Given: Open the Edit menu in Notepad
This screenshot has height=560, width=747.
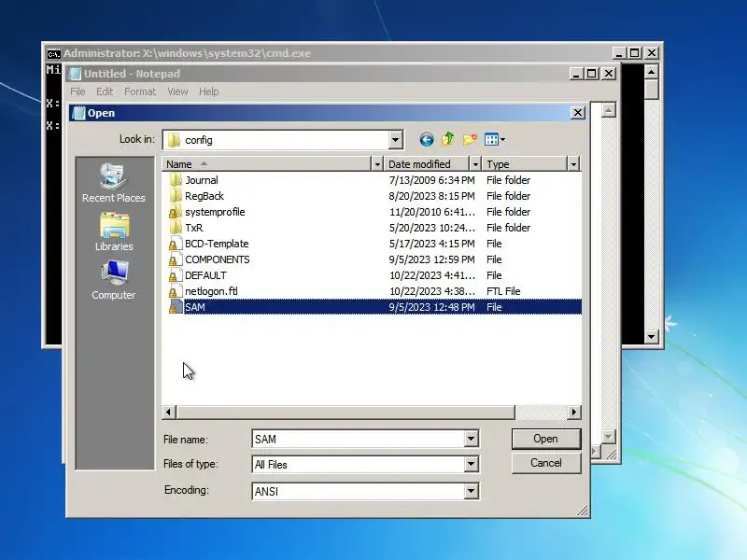Looking at the screenshot, I should click(105, 91).
